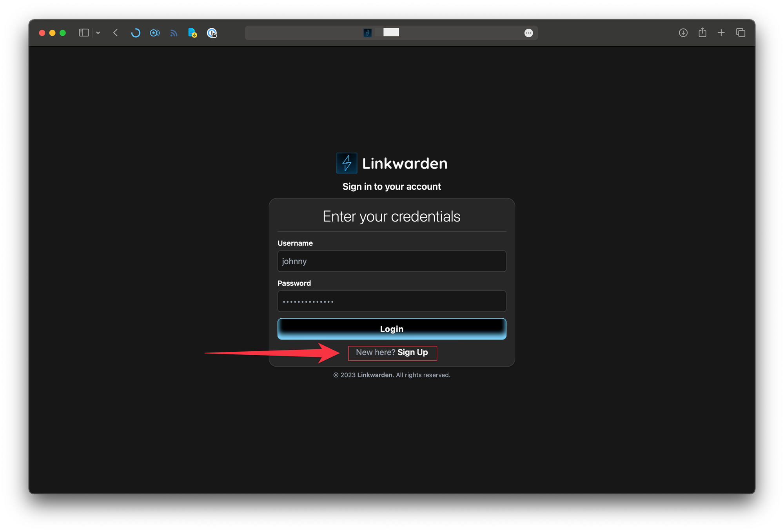Click the Password label
Image resolution: width=784 pixels, height=532 pixels.
click(294, 283)
